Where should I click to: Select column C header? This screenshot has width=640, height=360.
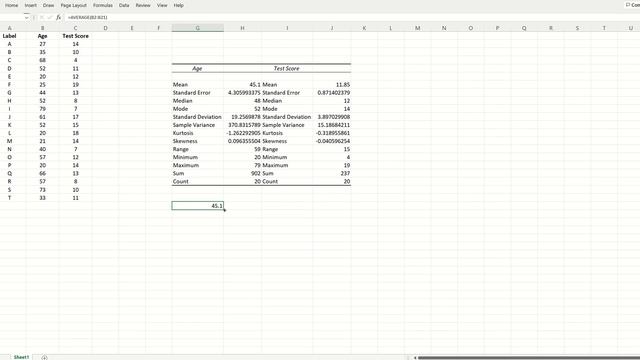tap(75, 28)
